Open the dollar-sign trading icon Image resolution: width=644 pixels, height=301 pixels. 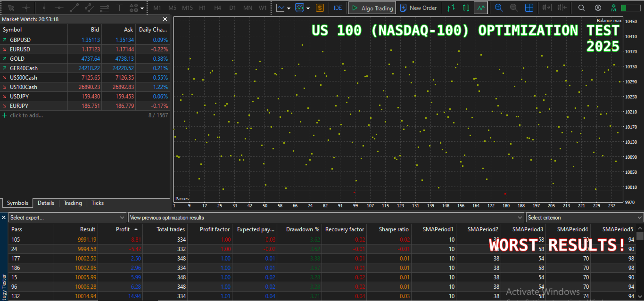(320, 8)
